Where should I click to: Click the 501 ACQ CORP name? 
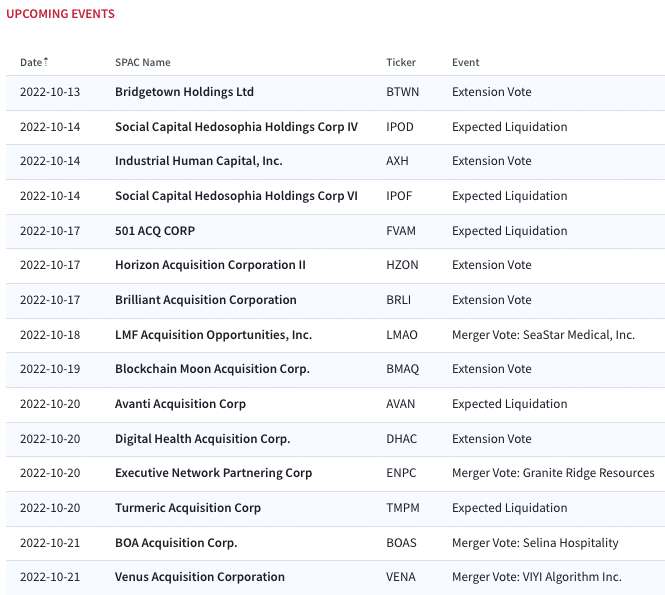(155, 231)
